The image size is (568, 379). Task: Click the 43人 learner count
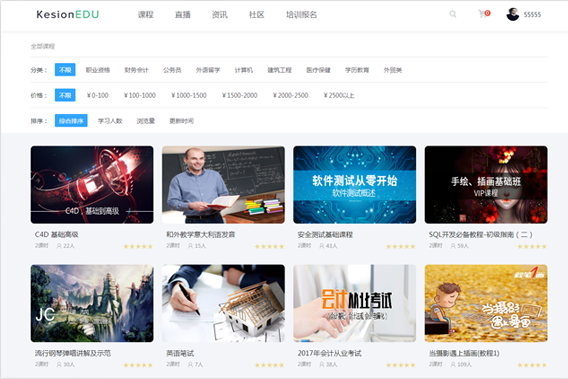[329, 246]
